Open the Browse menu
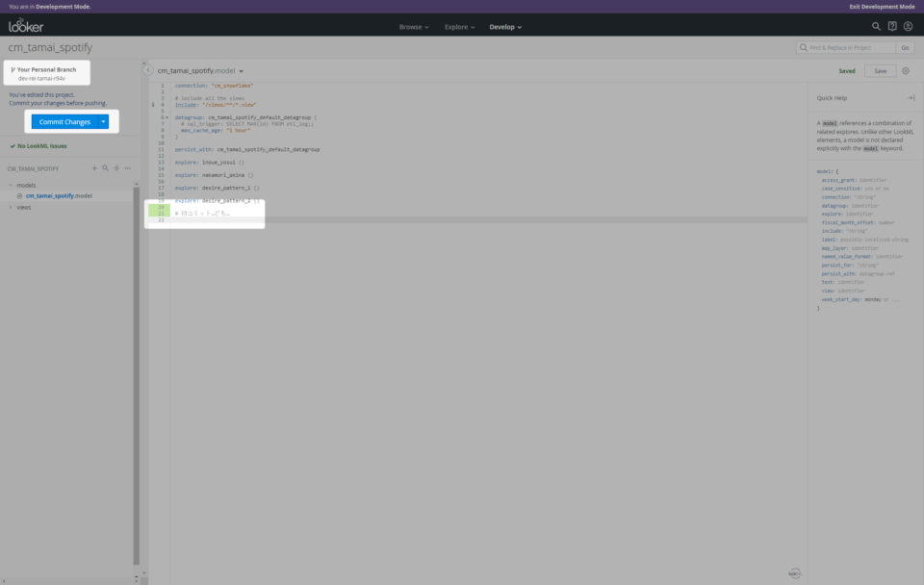Screen dimensions: 924x585 (413, 26)
